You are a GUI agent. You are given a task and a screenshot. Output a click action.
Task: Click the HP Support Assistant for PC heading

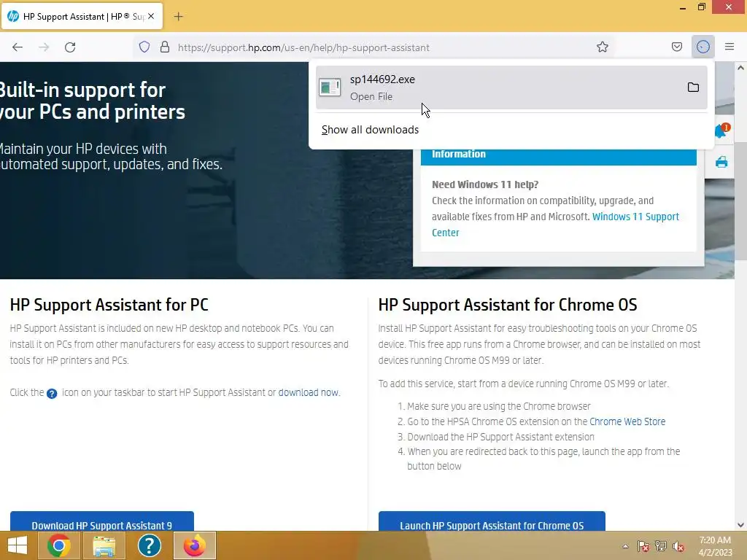[x=109, y=305]
